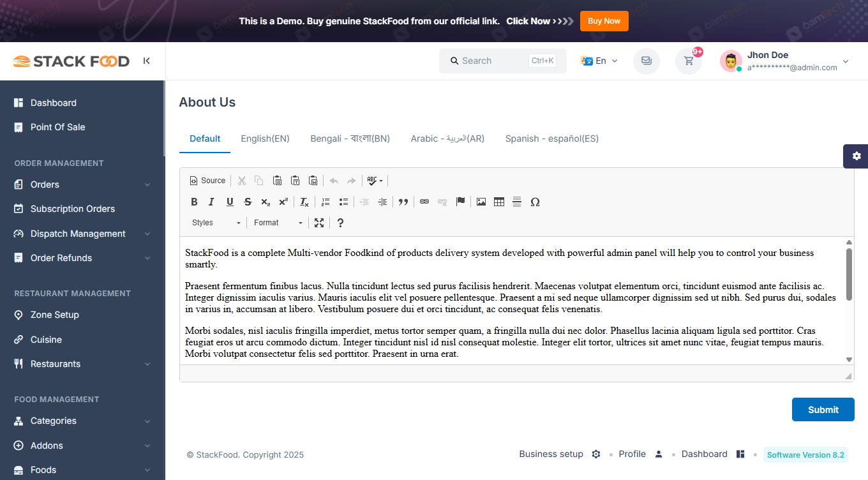Open Profile footer link
Screen dimensions: 868x480
tap(641, 454)
